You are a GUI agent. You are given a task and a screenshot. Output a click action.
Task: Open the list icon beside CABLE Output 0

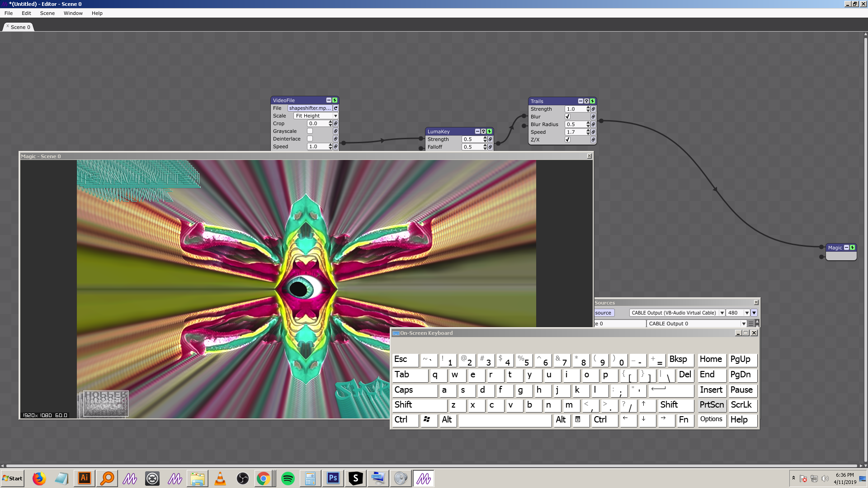tap(751, 324)
